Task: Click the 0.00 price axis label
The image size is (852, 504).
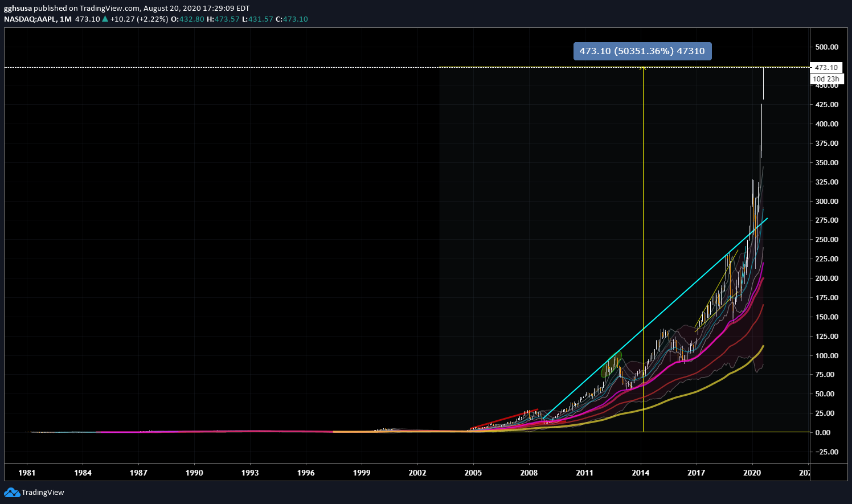Action: click(824, 433)
